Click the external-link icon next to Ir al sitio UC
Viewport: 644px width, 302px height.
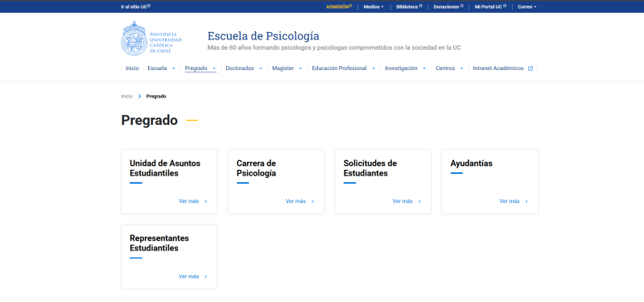click(149, 6)
